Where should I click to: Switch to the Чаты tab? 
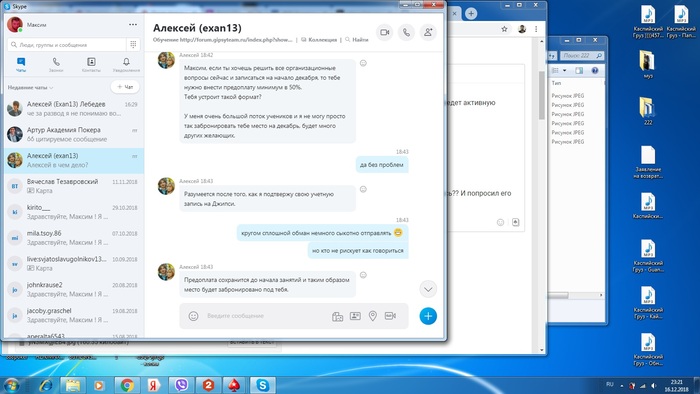point(21,65)
